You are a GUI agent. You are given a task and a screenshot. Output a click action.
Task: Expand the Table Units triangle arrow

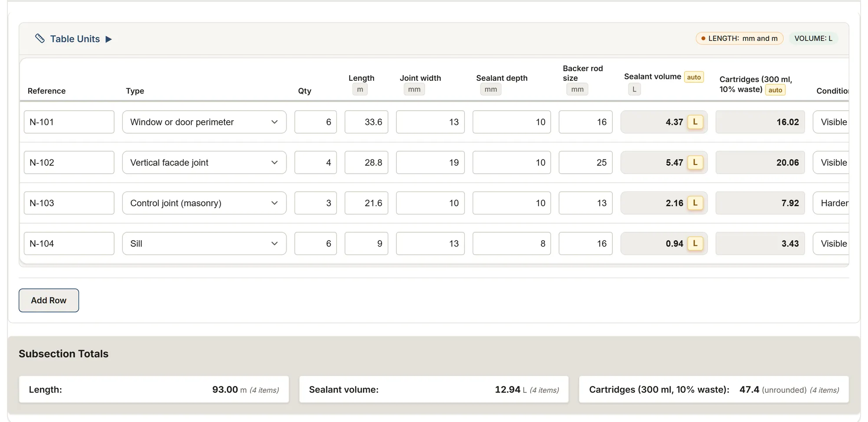(x=108, y=39)
